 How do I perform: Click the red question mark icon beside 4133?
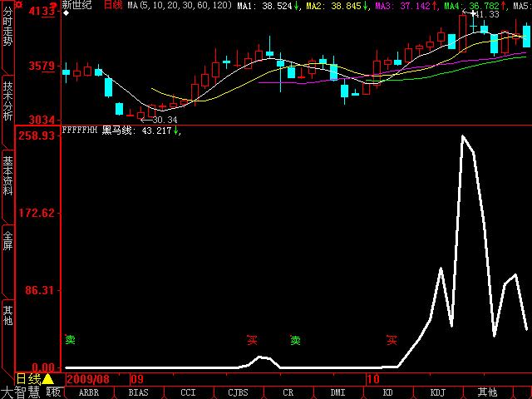tap(52, 5)
